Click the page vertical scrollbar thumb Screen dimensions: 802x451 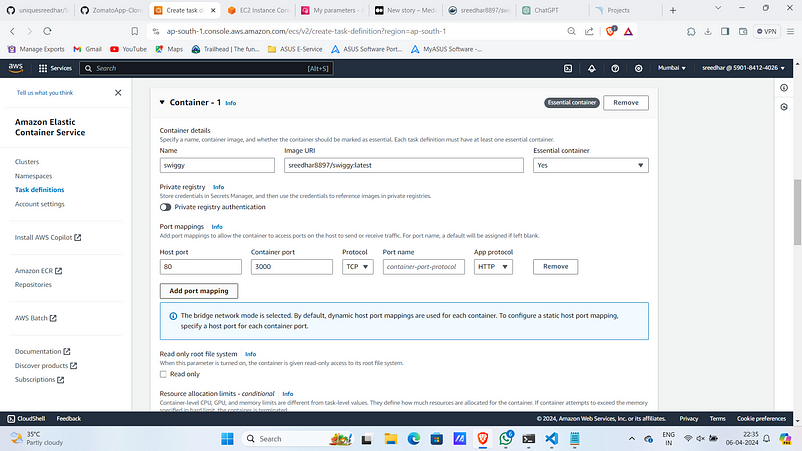797,212
